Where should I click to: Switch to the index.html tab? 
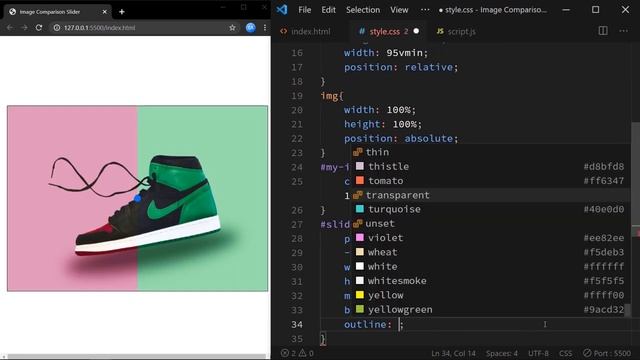pos(305,31)
